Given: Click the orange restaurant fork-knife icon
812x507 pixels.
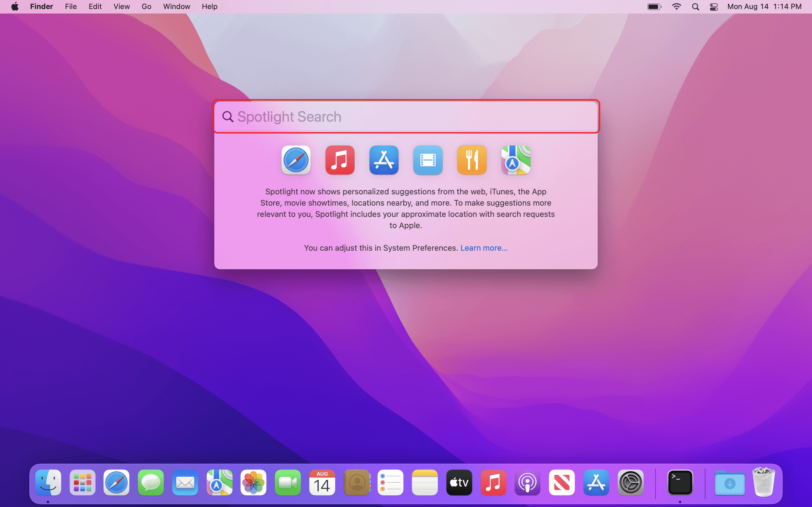Looking at the screenshot, I should coord(472,160).
